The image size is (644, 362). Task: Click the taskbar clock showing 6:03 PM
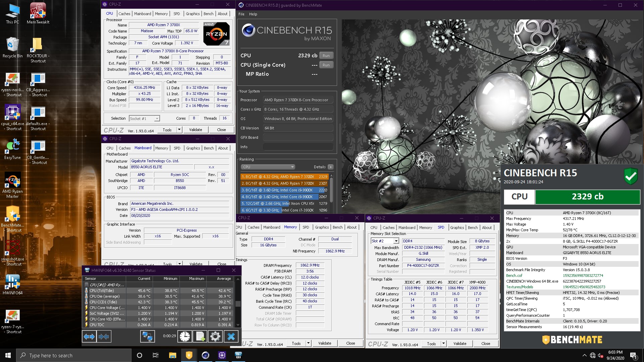[615, 355]
